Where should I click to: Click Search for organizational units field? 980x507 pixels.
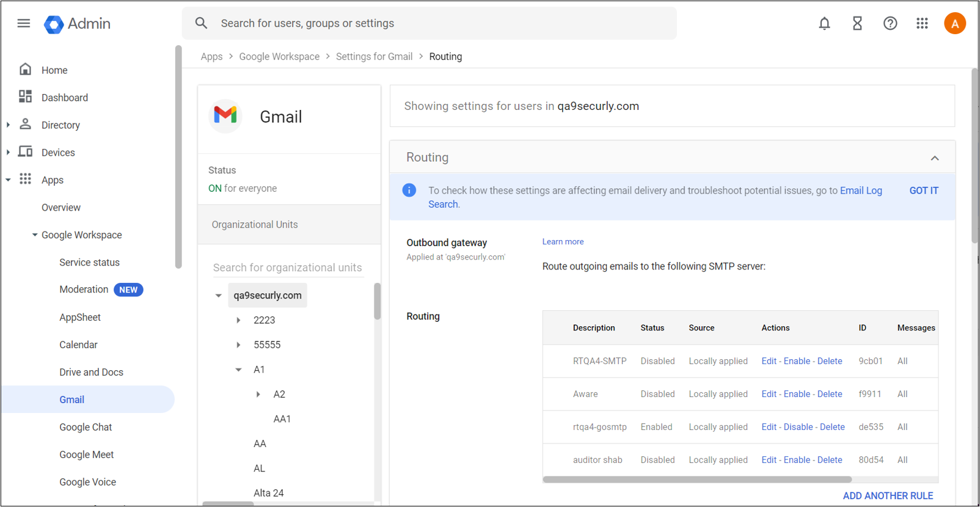tap(287, 268)
